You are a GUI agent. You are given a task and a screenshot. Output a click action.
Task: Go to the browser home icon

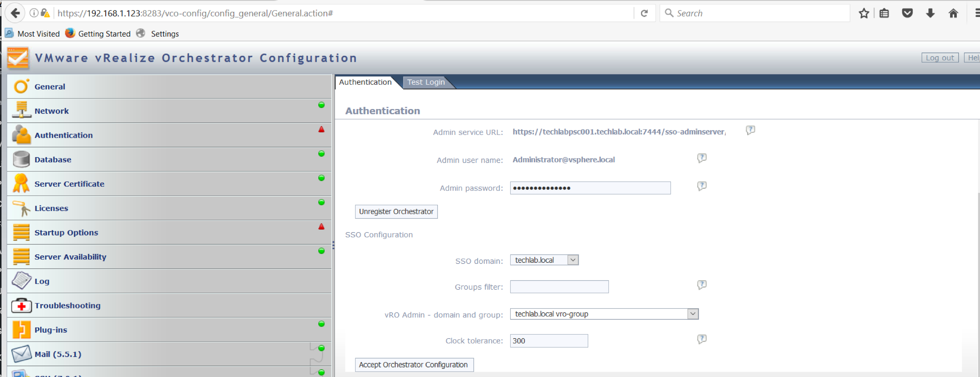953,13
